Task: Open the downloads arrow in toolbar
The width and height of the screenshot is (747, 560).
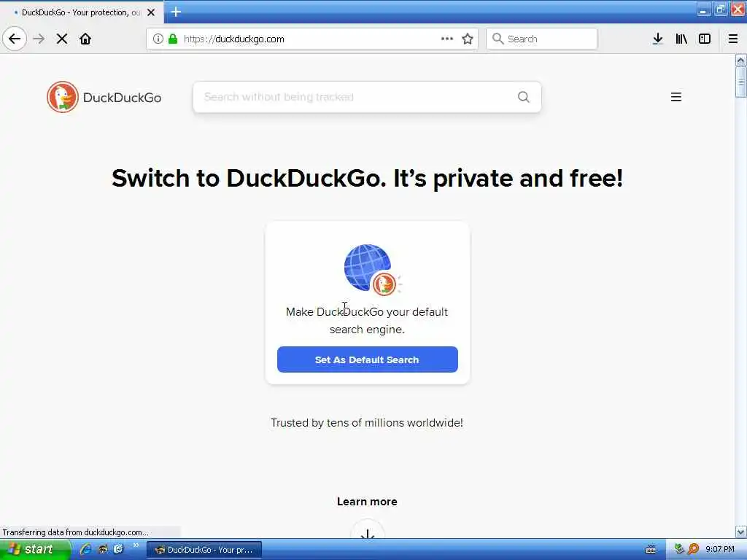Action: click(x=657, y=39)
